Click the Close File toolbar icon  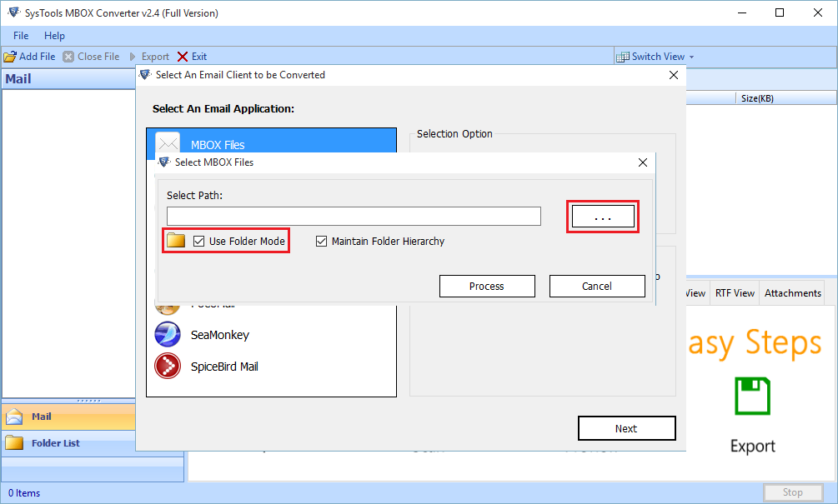68,57
